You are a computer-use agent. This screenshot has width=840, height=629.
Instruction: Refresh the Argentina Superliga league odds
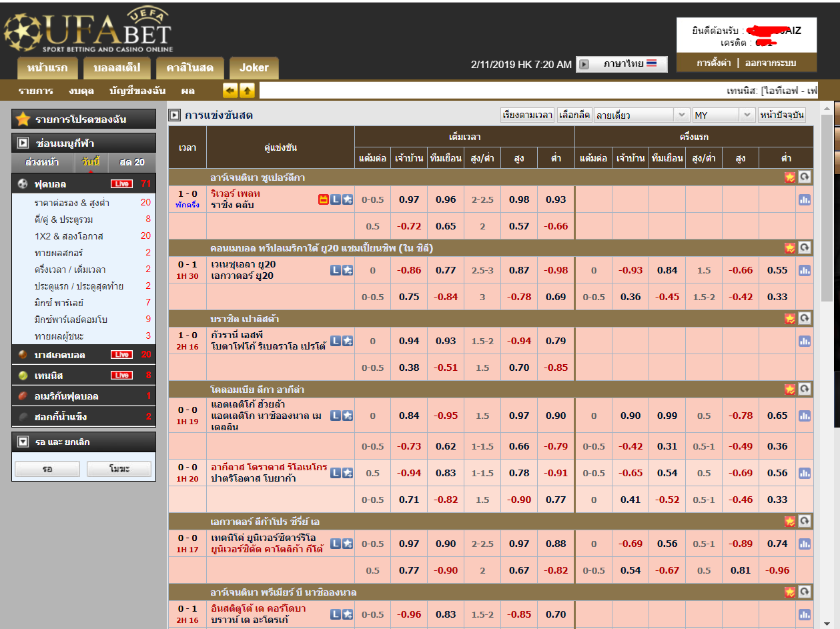pos(805,177)
